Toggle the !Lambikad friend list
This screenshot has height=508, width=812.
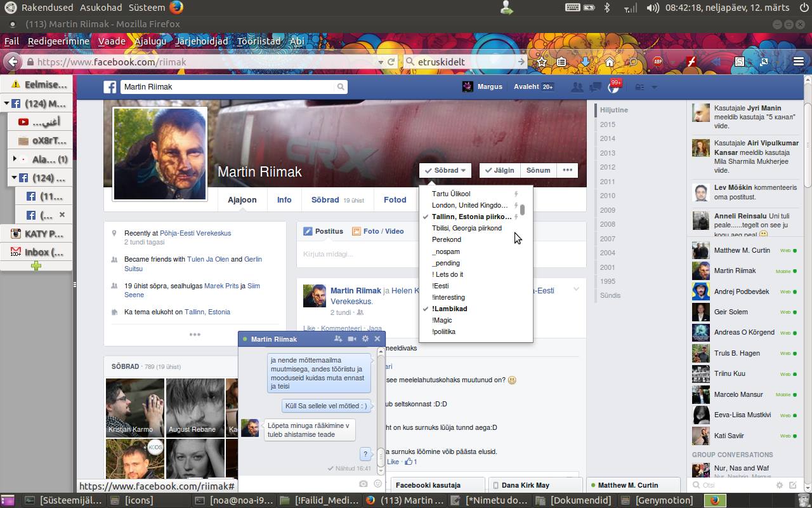tap(476, 309)
